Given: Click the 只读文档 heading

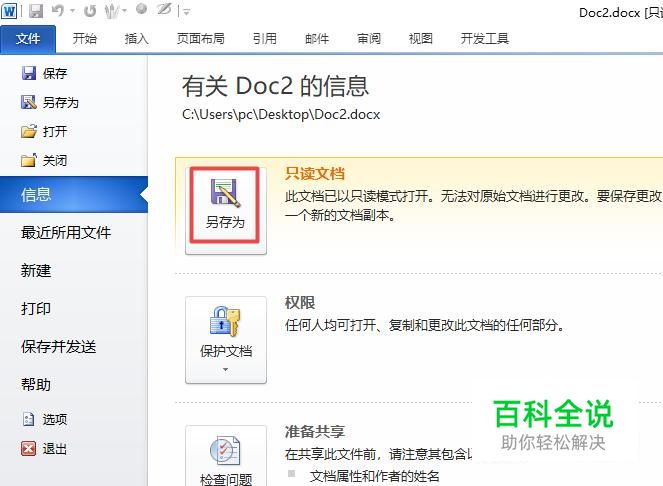Looking at the screenshot, I should [315, 173].
